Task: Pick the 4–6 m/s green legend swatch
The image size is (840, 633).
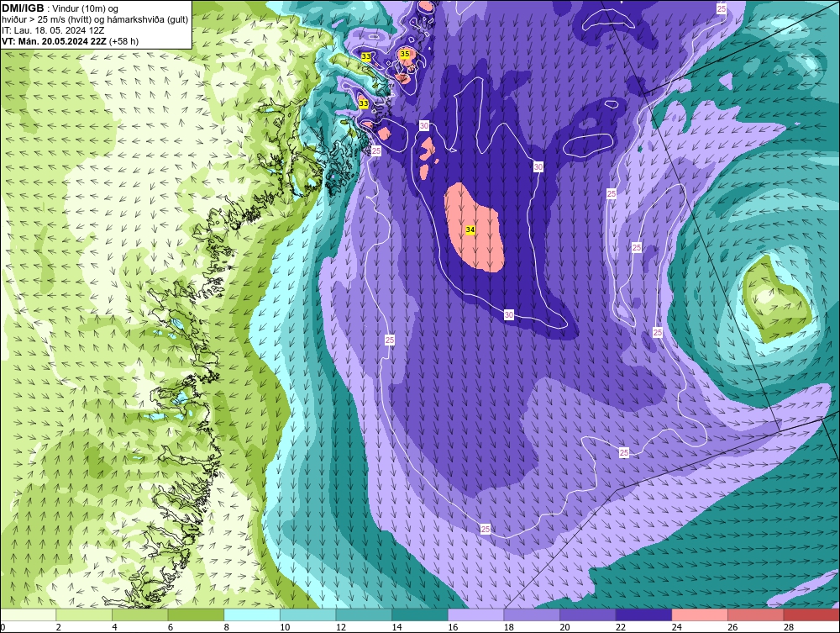Action: (139, 615)
